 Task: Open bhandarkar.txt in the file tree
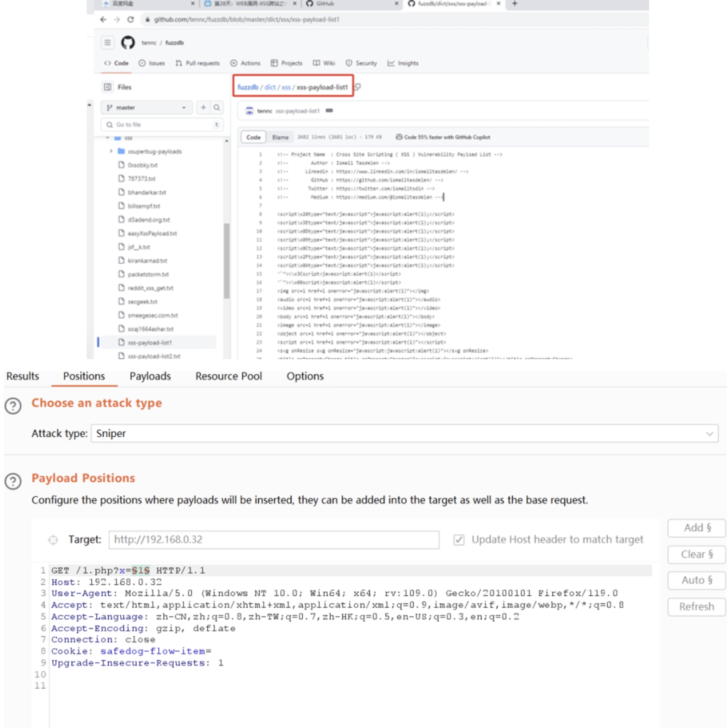click(147, 193)
